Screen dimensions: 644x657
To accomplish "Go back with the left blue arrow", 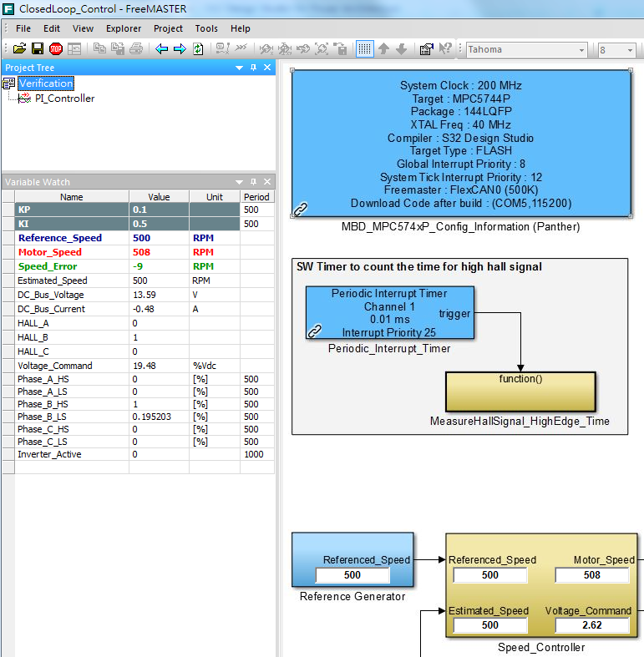I will click(x=161, y=49).
